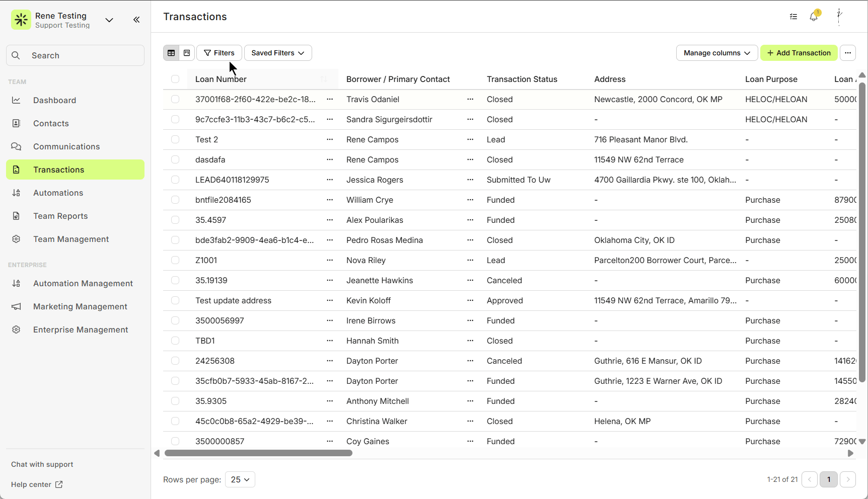Go to Dashboard in the sidebar
Viewport: 868px width, 499px height.
54,100
